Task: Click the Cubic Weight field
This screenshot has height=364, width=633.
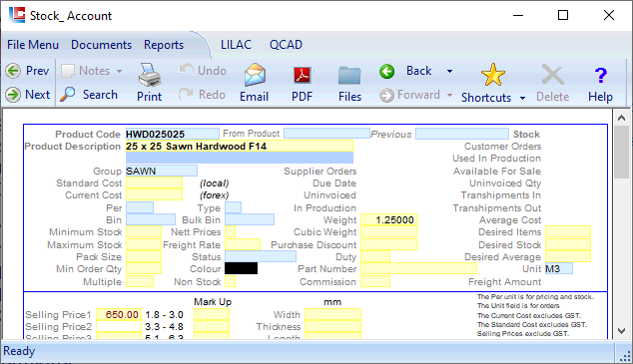Action: pos(388,231)
